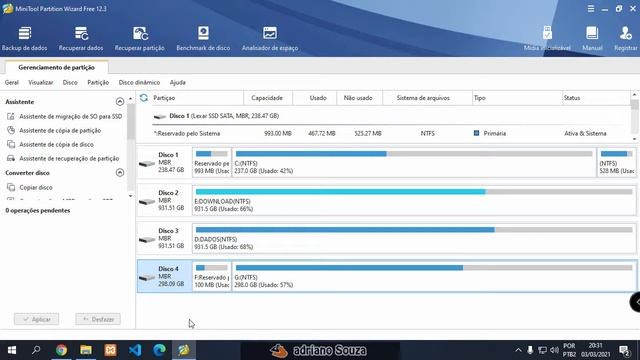
Task: Open volume control in tray
Action: pos(554,350)
